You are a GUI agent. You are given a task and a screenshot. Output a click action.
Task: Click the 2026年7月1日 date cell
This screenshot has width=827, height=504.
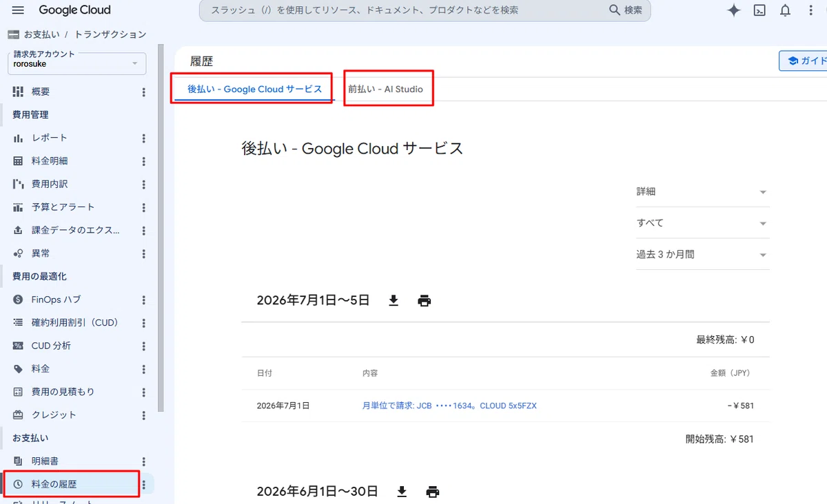tap(283, 406)
